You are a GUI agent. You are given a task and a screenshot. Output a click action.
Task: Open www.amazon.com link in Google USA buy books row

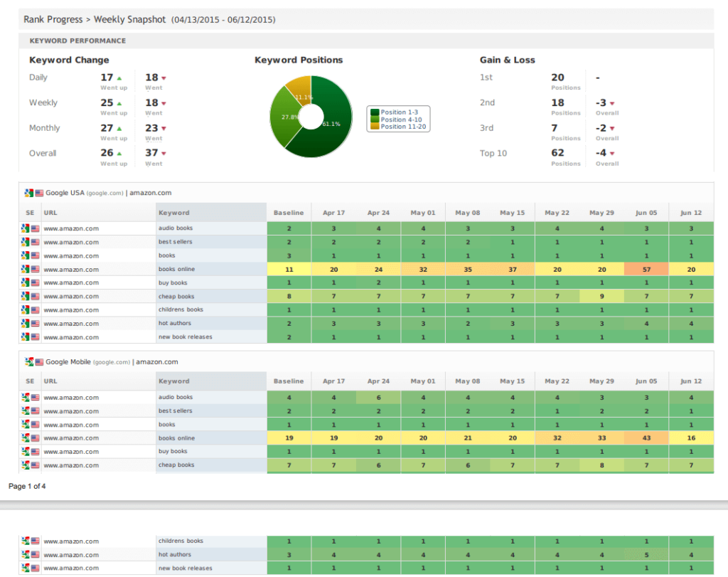pyautogui.click(x=71, y=282)
